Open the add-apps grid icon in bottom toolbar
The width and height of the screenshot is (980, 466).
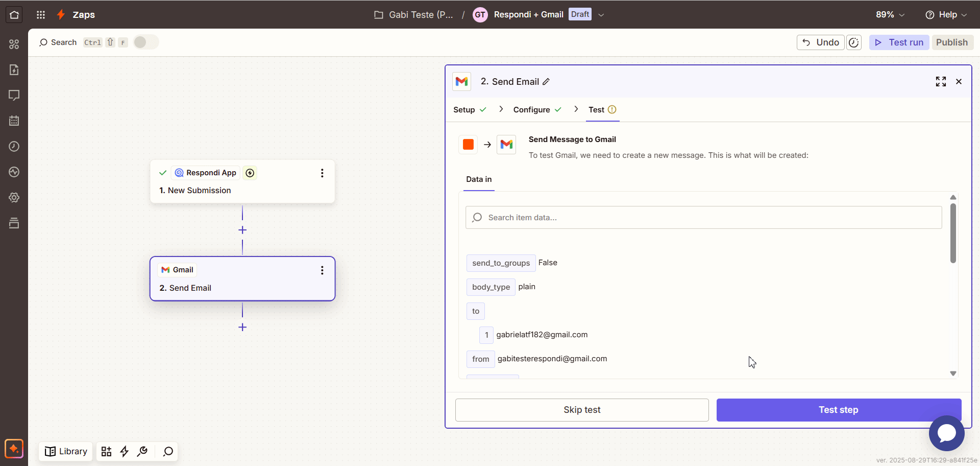106,452
